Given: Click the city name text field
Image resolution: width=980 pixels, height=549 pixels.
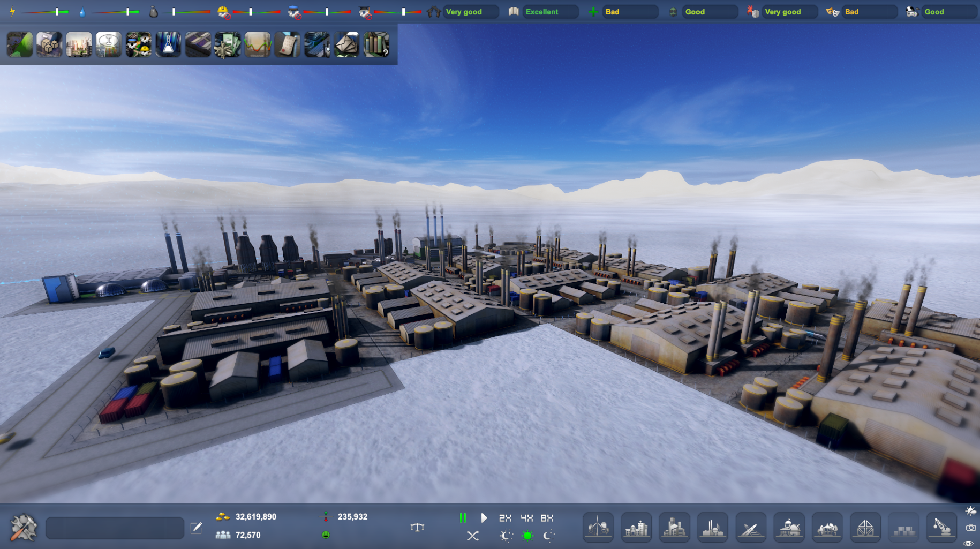Looking at the screenshot, I should point(115,528).
